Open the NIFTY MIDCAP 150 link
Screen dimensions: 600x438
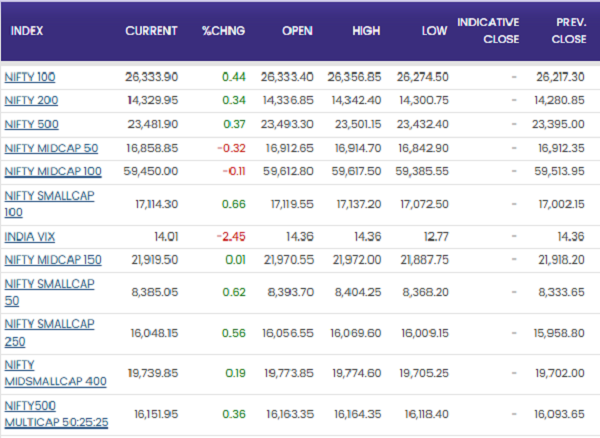click(x=54, y=260)
